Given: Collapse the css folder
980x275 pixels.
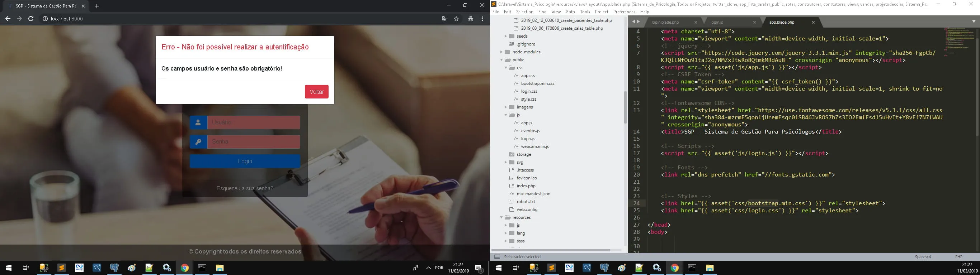Looking at the screenshot, I should [505, 68].
